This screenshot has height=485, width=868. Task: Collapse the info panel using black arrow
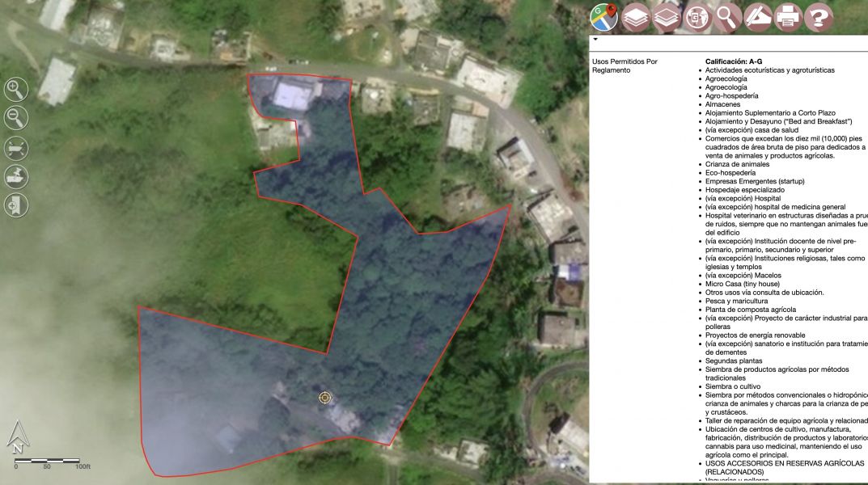(595, 39)
